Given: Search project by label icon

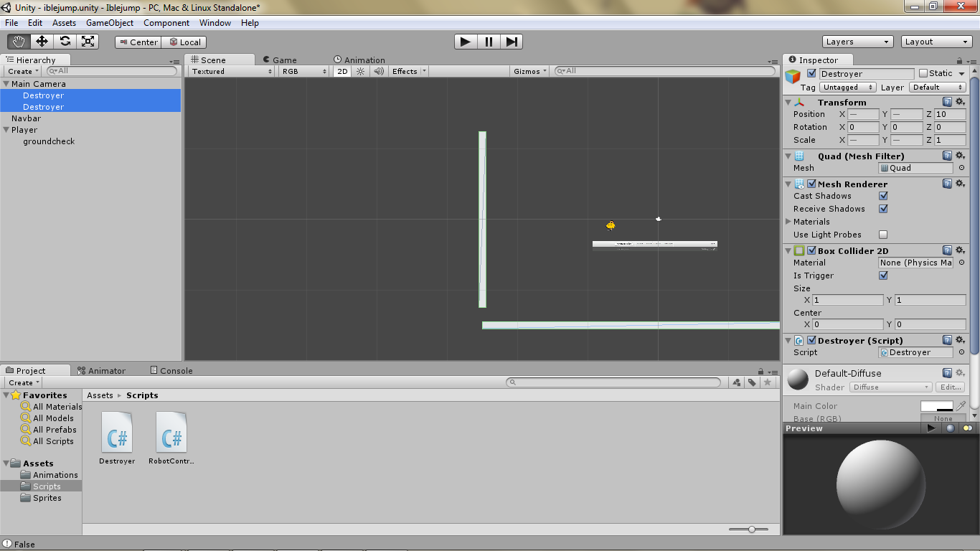Looking at the screenshot, I should click(x=752, y=382).
